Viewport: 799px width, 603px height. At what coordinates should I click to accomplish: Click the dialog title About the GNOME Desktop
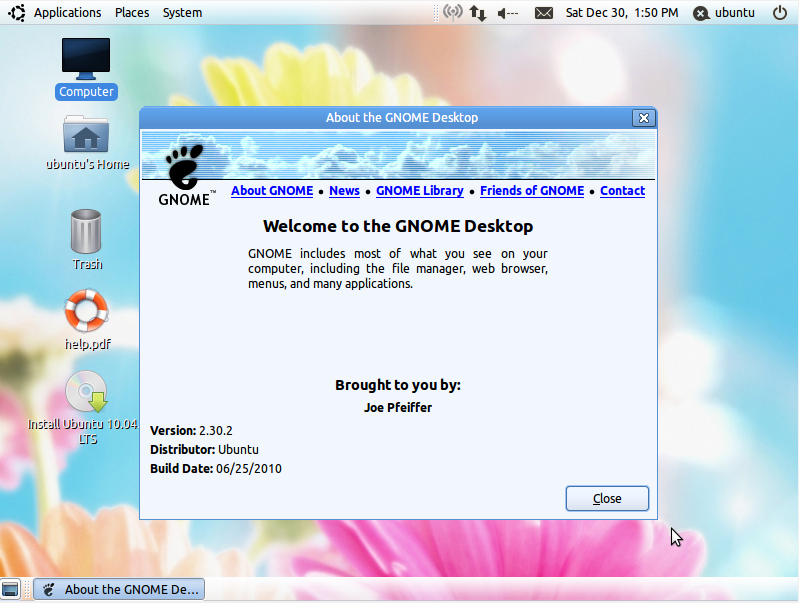point(402,118)
